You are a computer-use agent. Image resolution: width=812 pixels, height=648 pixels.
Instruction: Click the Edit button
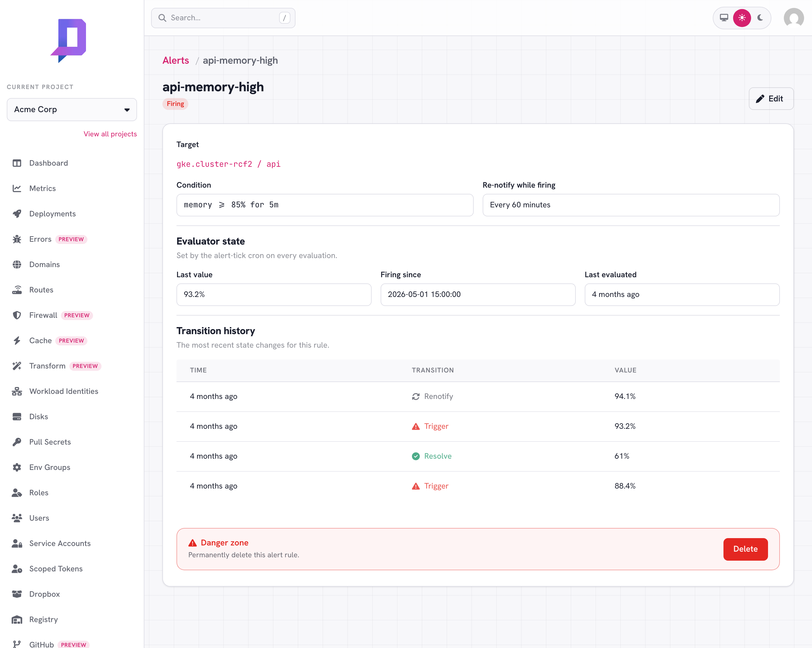coord(771,99)
